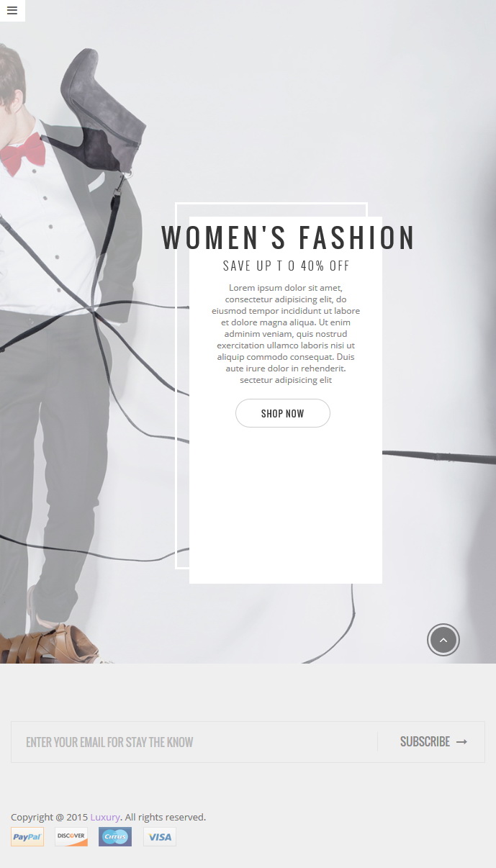This screenshot has width=496, height=868.
Task: Click the Women's Fashion heading
Action: 288,238
